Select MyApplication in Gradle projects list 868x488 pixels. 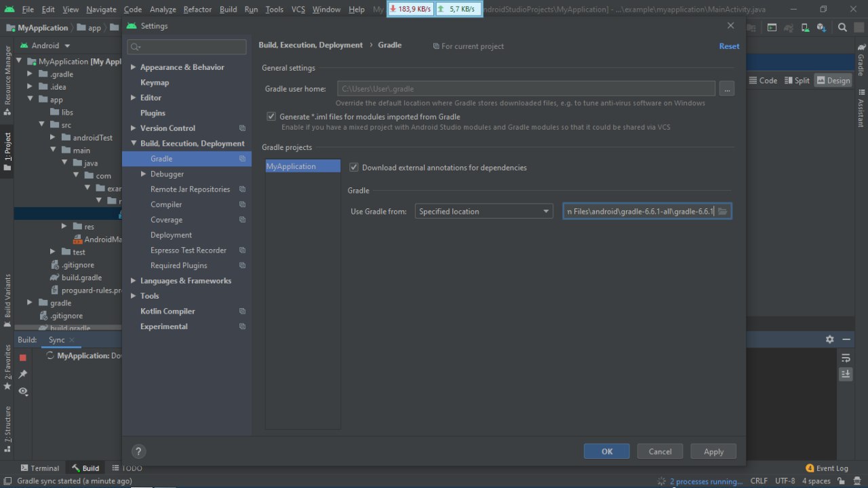[x=302, y=166]
